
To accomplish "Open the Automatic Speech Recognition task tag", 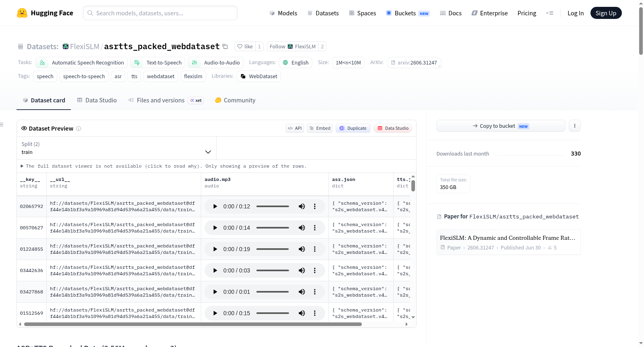I will pyautogui.click(x=82, y=62).
